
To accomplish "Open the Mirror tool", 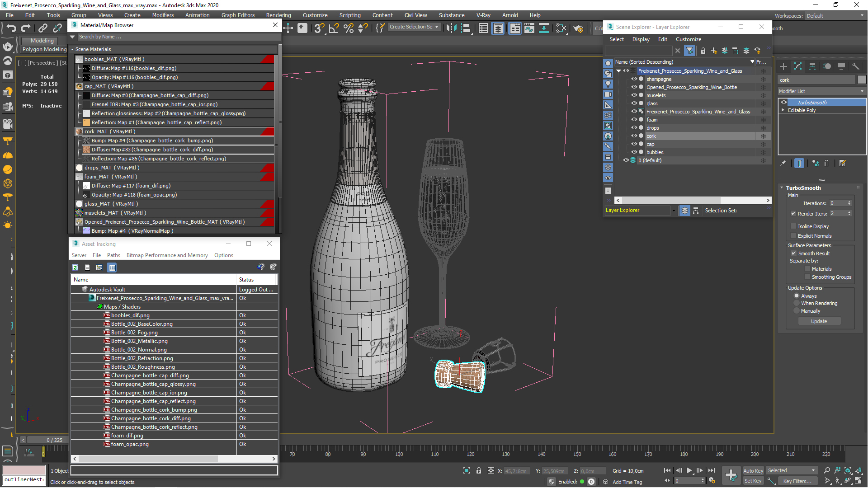I will click(x=451, y=28).
